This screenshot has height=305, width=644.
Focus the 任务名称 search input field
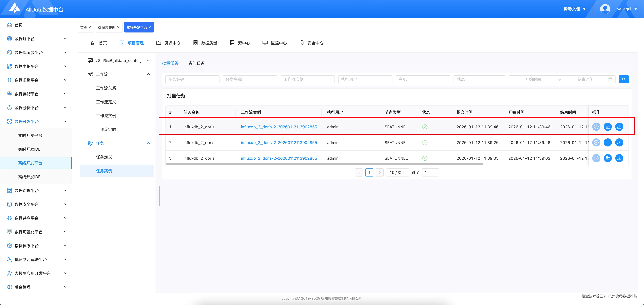[250, 79]
